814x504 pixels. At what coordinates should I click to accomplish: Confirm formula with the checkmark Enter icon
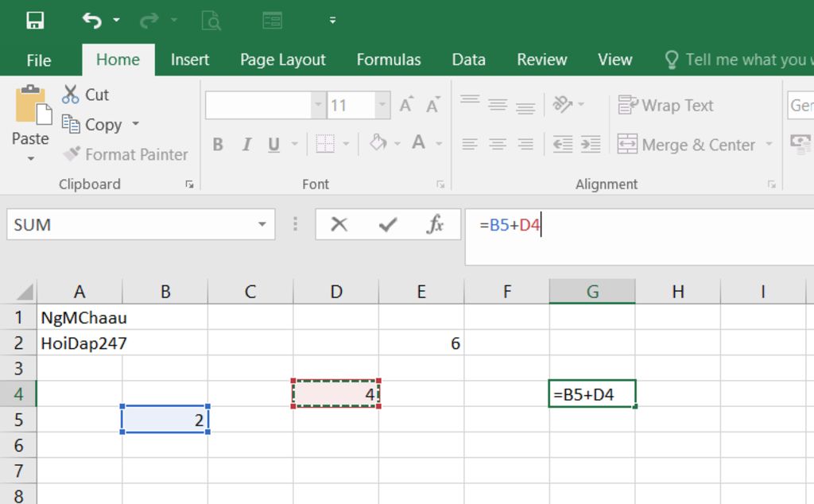pyautogui.click(x=388, y=225)
